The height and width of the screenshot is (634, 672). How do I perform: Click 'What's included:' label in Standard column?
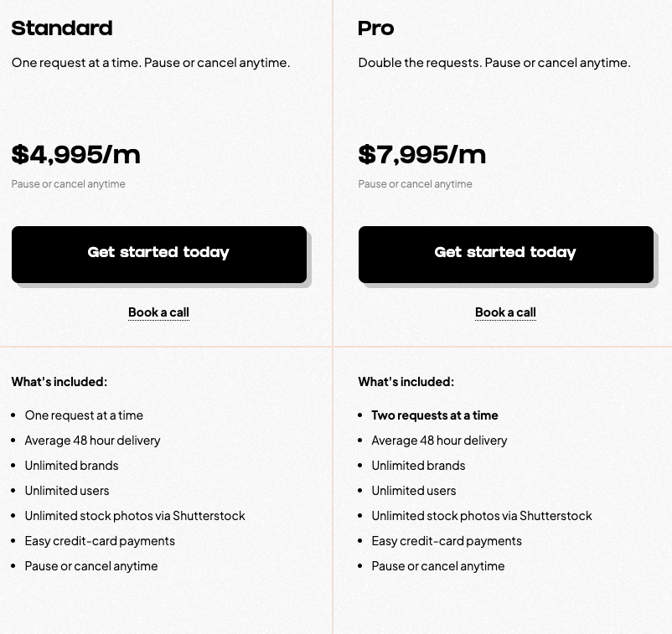coord(59,382)
